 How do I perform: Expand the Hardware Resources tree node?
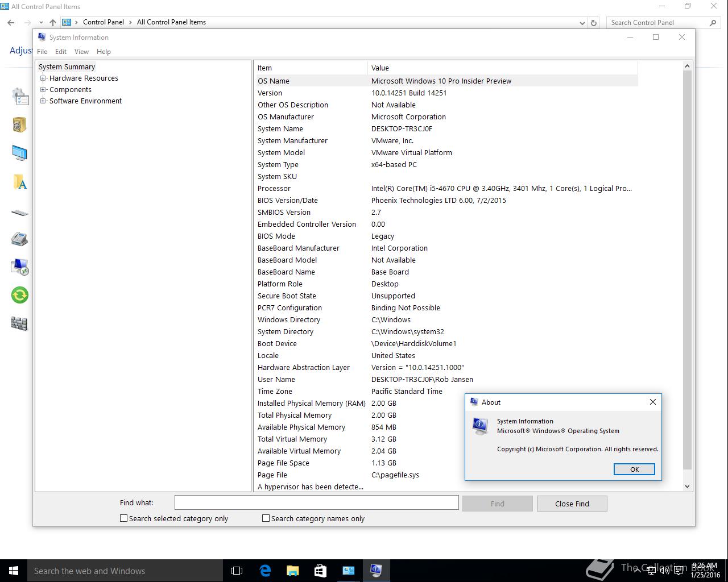[43, 78]
